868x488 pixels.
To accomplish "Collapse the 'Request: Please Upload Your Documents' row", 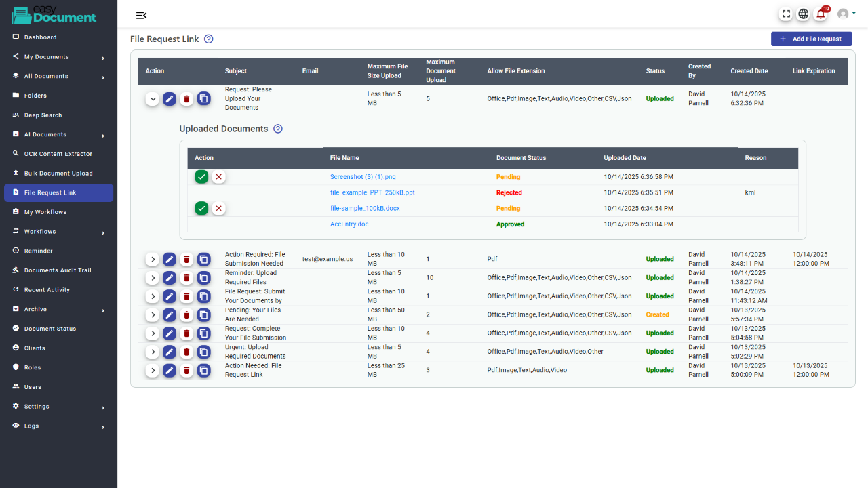I will pos(153,99).
